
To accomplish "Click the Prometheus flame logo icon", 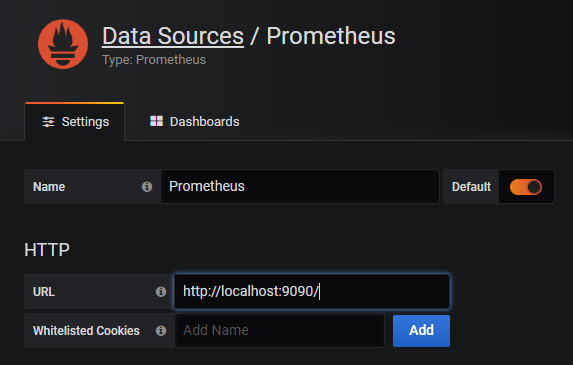I will click(63, 44).
